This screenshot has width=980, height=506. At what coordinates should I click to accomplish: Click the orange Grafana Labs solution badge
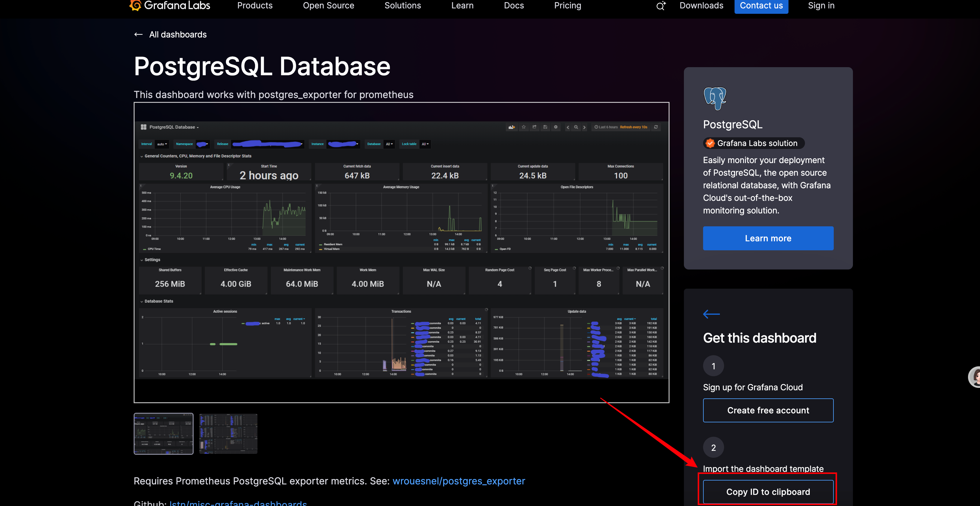(753, 143)
